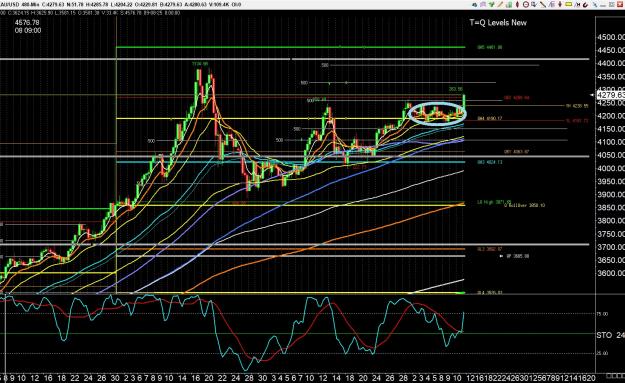Click the 25.00 stochastic level label
This screenshot has width=625, height=383.
click(x=602, y=353)
